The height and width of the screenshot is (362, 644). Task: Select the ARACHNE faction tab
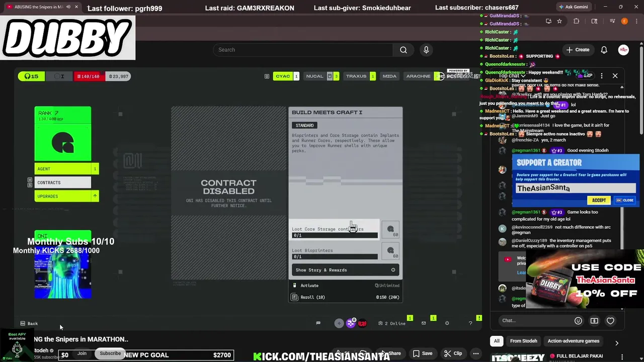[x=418, y=76]
